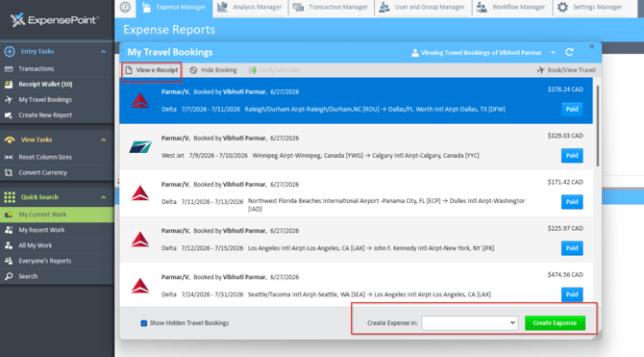The width and height of the screenshot is (644, 357).
Task: Click View e-Receipt button
Action: pos(152,70)
